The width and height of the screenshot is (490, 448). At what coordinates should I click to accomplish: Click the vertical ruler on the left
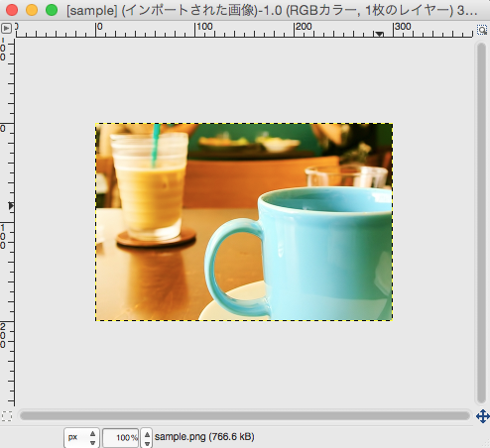(7, 221)
